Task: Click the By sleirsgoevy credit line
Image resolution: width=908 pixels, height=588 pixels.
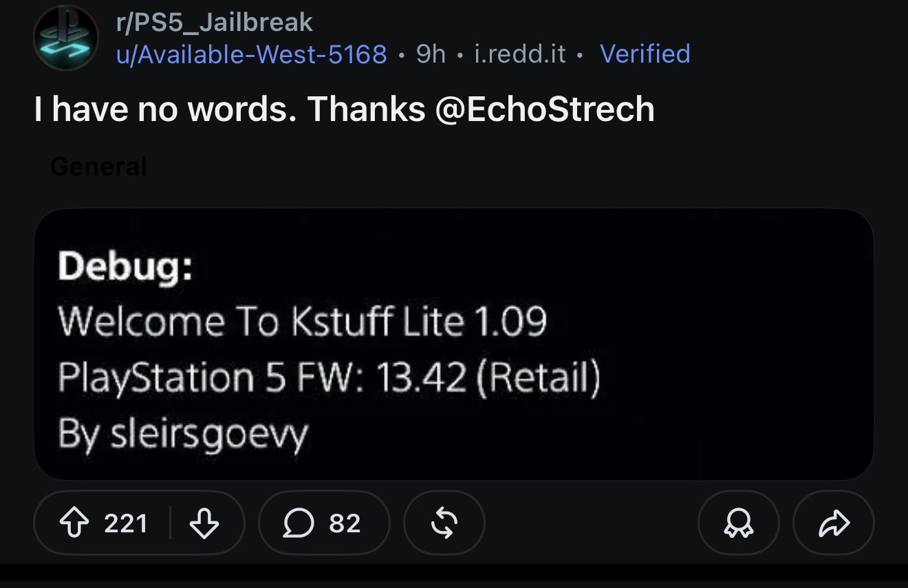Action: pyautogui.click(x=183, y=435)
